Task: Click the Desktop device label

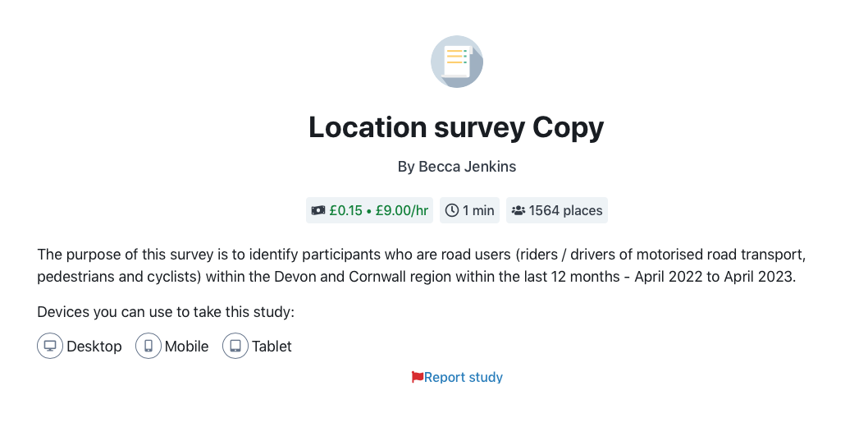Action: [94, 347]
